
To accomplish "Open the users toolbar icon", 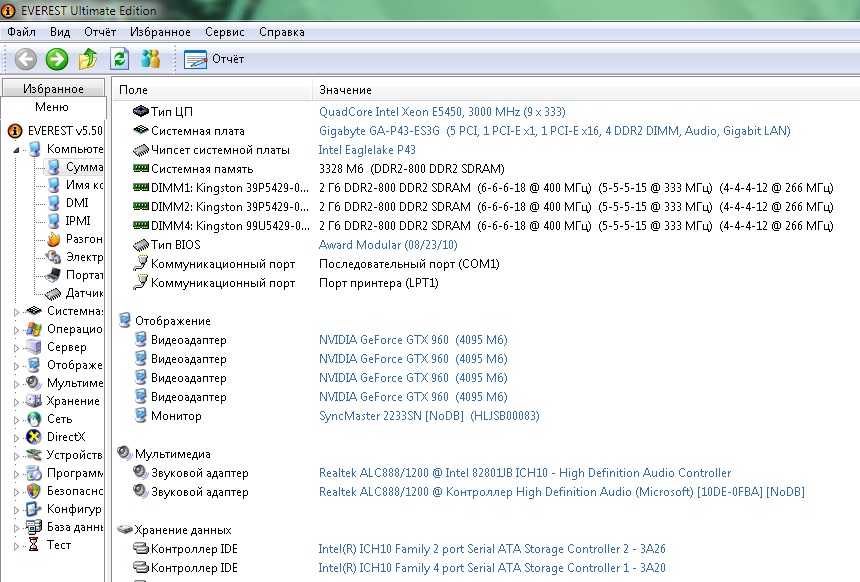I will click(150, 59).
